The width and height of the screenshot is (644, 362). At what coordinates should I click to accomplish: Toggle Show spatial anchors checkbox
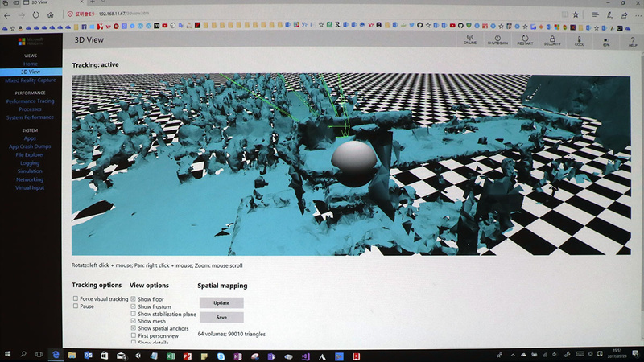coord(133,328)
